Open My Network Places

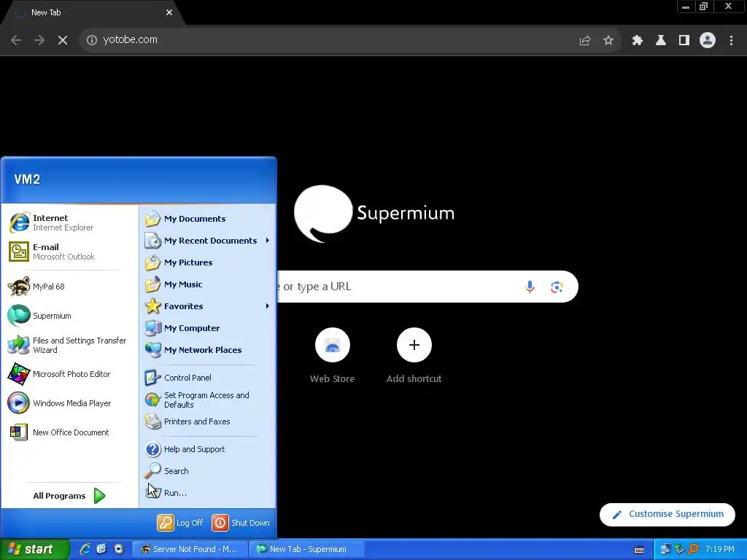click(208, 351)
